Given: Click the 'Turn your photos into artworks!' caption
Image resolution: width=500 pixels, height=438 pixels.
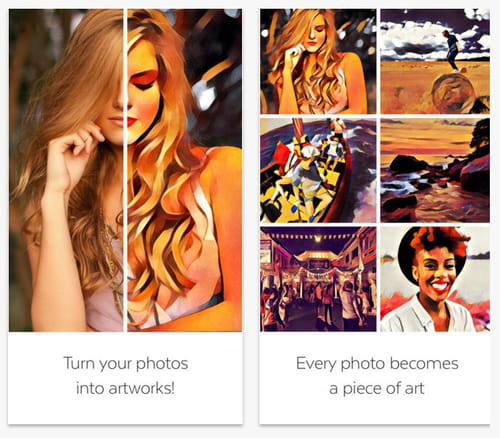Looking at the screenshot, I should pyautogui.click(x=126, y=376).
